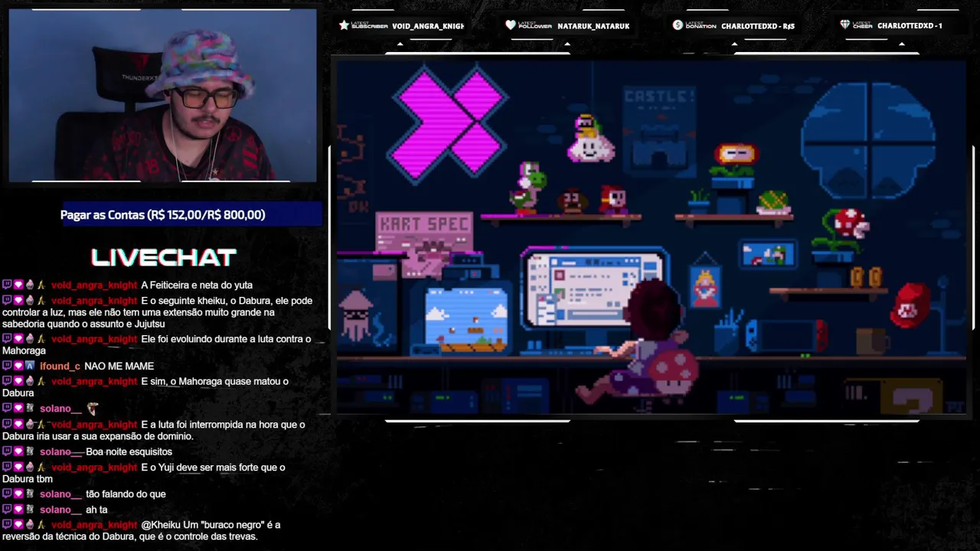980x551 pixels.
Task: Click the star icon beside Latest Subscriber
Action: point(344,25)
